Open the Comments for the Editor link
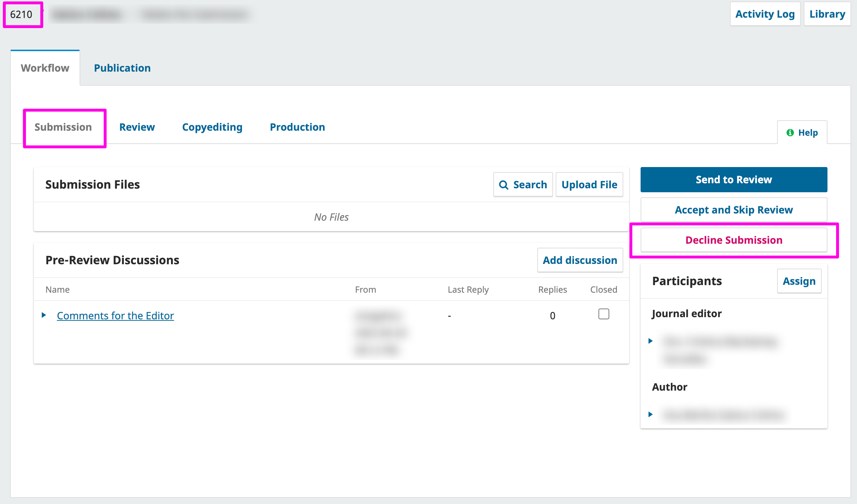 [115, 316]
